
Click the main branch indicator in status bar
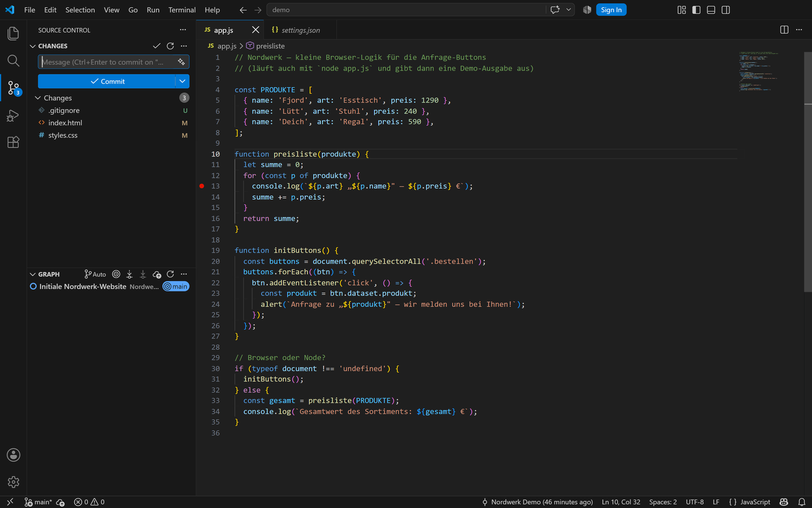pyautogui.click(x=38, y=502)
